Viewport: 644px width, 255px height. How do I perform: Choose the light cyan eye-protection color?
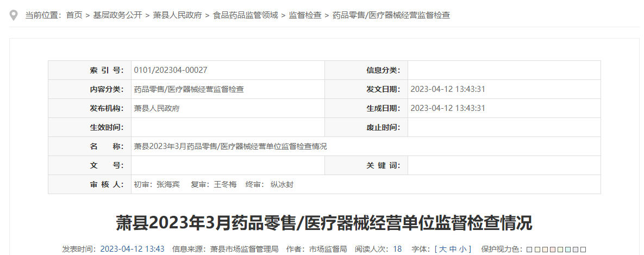(568, 250)
